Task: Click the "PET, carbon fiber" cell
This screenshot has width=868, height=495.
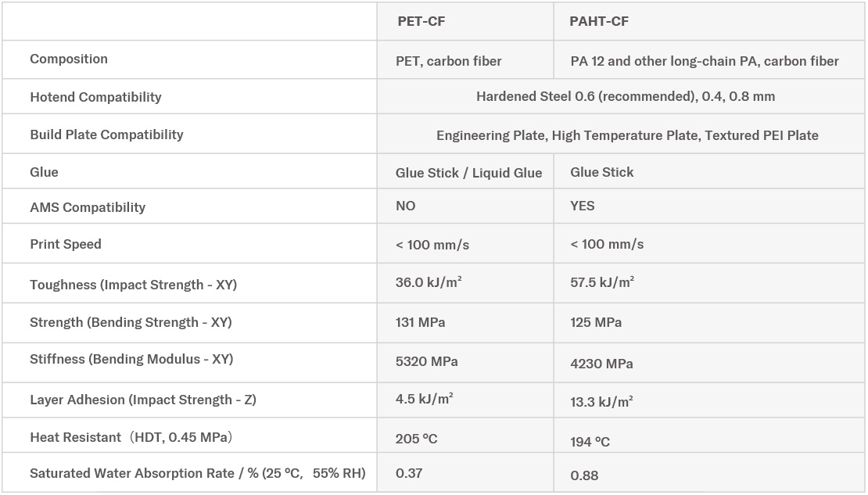Action: pyautogui.click(x=449, y=61)
